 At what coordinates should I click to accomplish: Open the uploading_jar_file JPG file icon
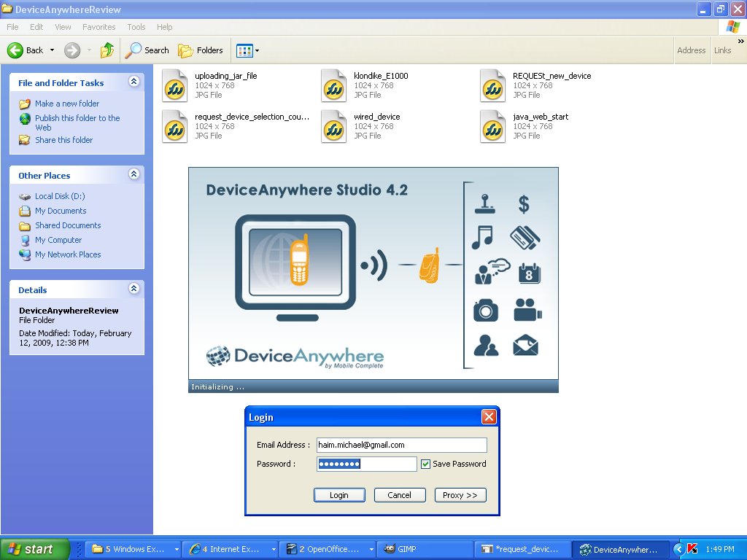pyautogui.click(x=175, y=86)
